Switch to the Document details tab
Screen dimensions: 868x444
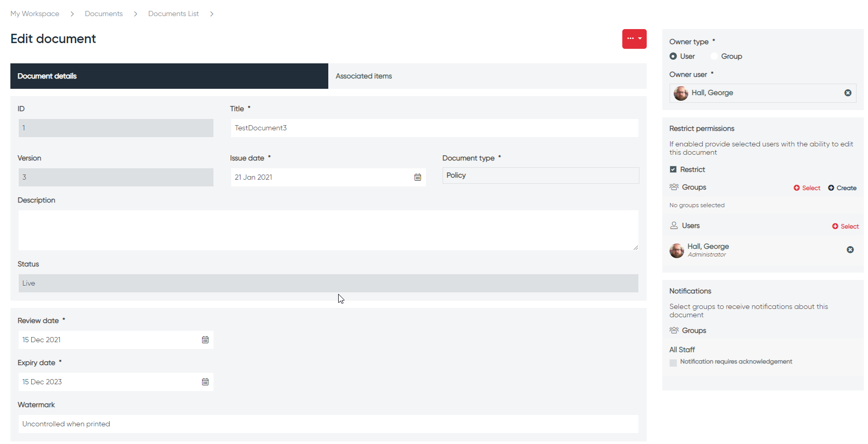169,76
